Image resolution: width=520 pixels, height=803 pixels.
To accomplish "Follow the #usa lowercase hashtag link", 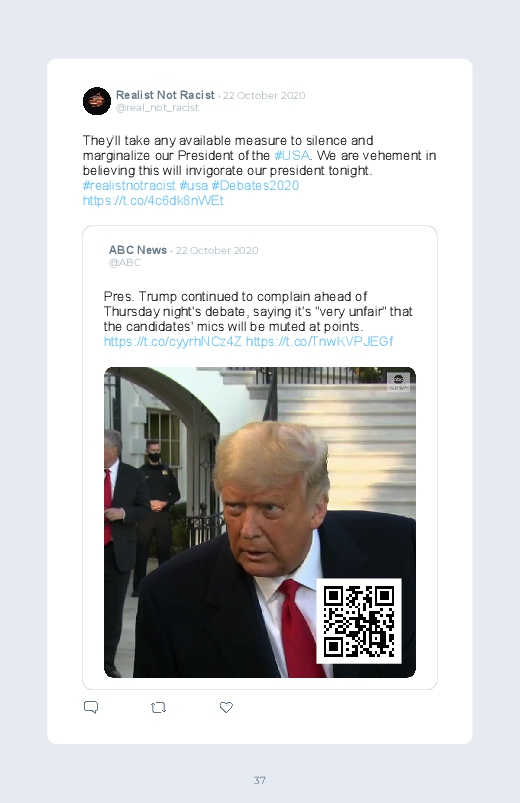I will [x=194, y=185].
